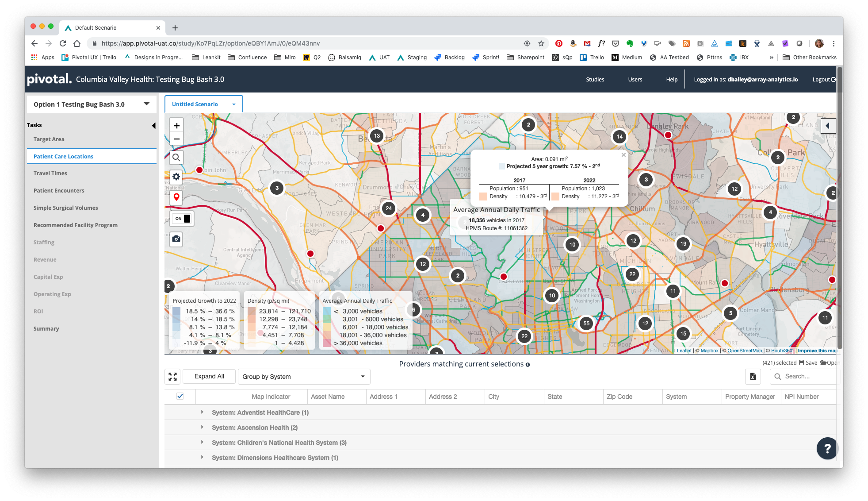The image size is (868, 501).
Task: Open Trello bookmark
Action: pos(592,58)
